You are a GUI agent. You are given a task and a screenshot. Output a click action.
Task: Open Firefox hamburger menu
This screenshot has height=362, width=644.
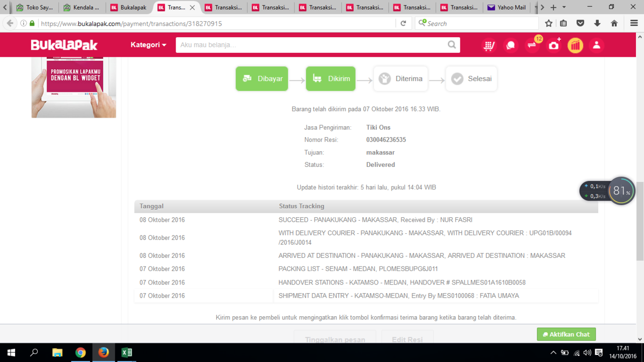634,23
